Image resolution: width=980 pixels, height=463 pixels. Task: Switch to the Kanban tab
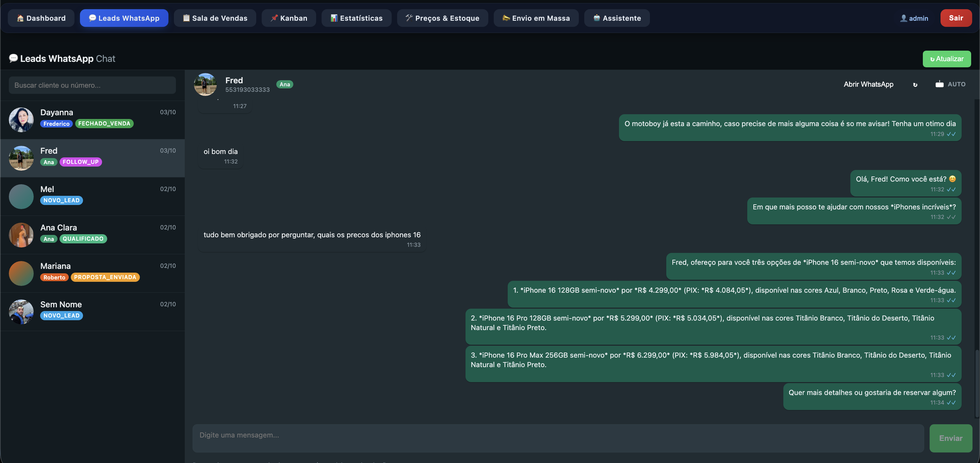pos(289,18)
